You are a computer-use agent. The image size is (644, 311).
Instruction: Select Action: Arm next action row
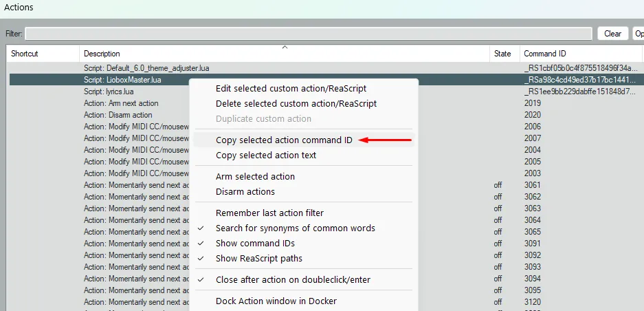(121, 103)
